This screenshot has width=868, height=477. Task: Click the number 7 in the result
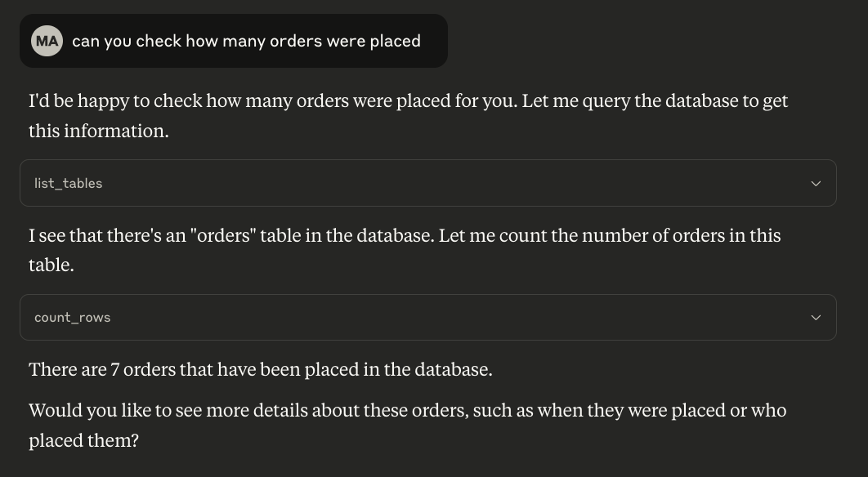pos(115,369)
